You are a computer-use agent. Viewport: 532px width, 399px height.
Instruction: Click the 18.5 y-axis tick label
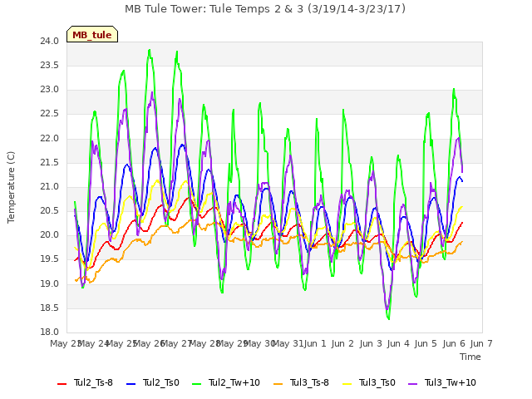click(50, 308)
